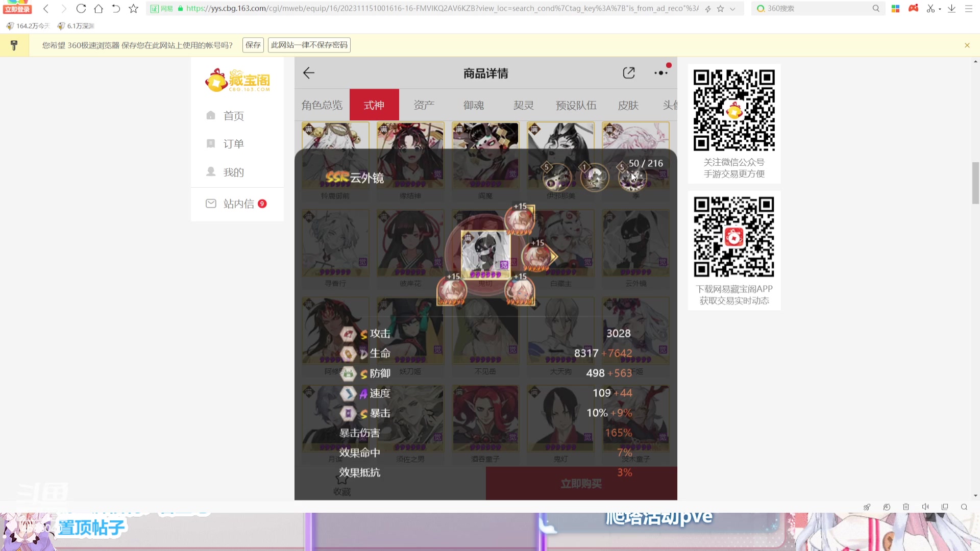Click the browser forward arrow

coord(64,9)
